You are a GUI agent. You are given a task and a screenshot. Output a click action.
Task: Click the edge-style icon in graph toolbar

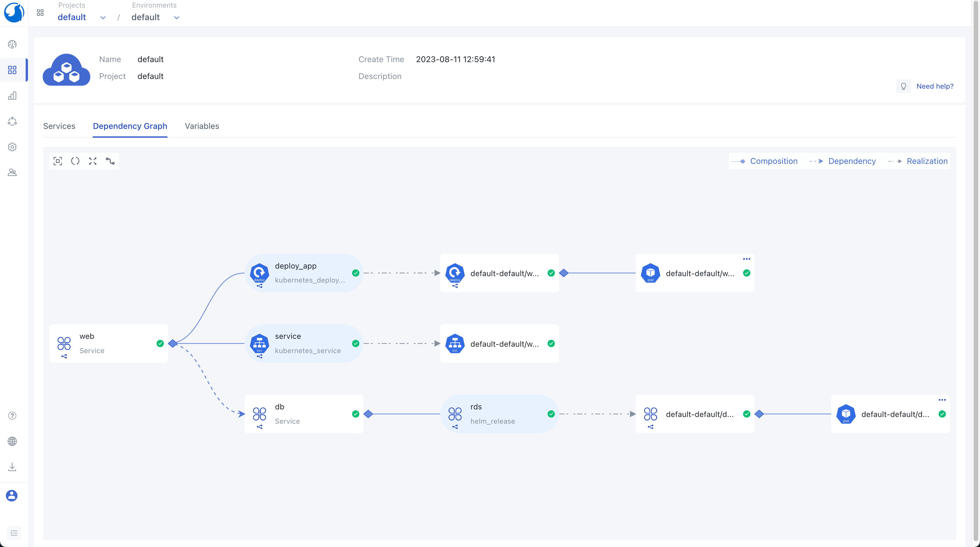[110, 161]
